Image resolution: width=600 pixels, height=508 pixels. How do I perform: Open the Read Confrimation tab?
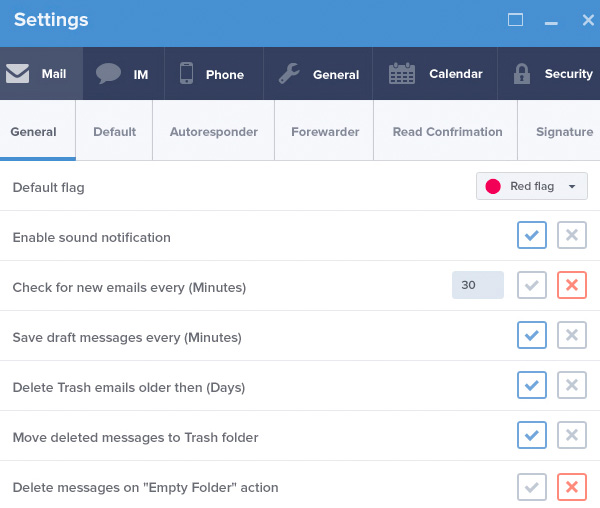pyautogui.click(x=447, y=132)
